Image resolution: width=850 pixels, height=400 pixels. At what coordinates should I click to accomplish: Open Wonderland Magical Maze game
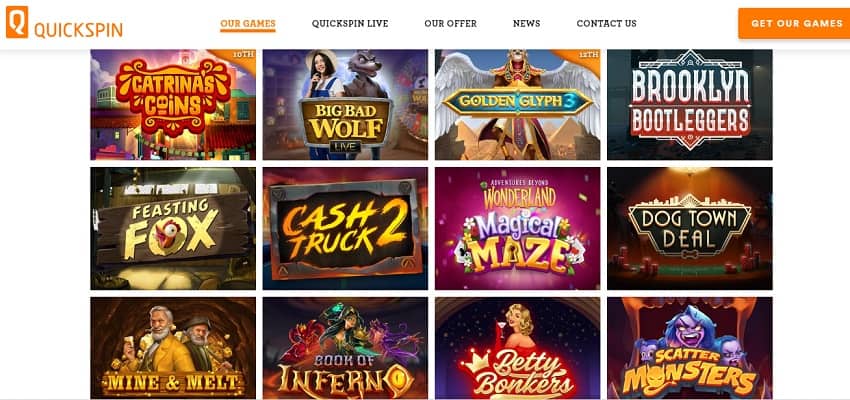(x=517, y=228)
